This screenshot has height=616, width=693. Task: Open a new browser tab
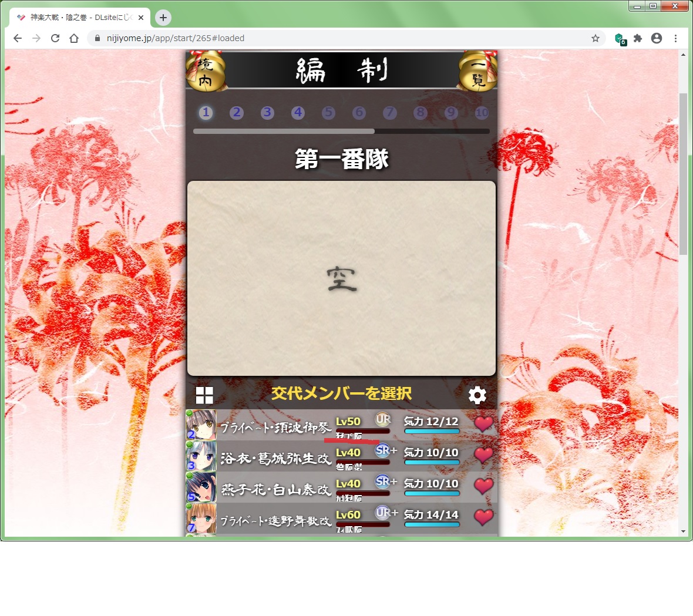tap(163, 18)
